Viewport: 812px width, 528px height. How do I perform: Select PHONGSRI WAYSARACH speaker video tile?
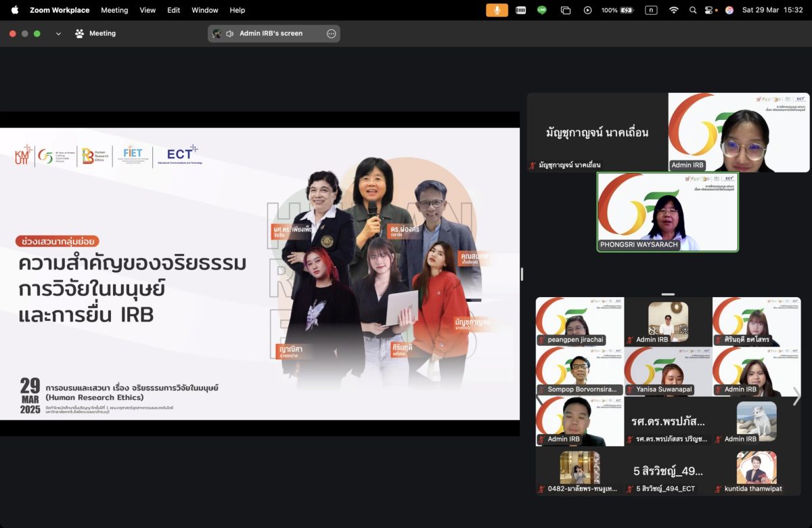[x=668, y=212]
